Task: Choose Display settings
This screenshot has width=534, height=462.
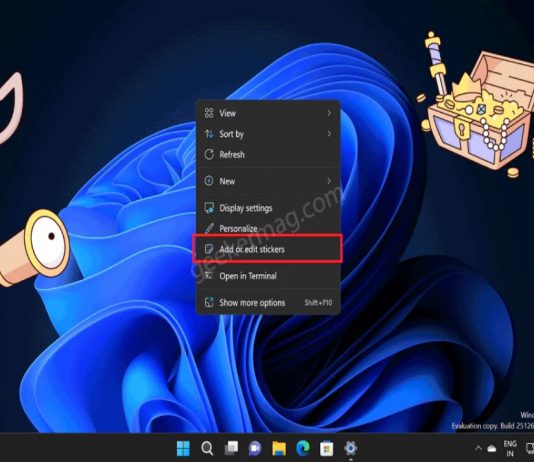Action: (x=268, y=208)
